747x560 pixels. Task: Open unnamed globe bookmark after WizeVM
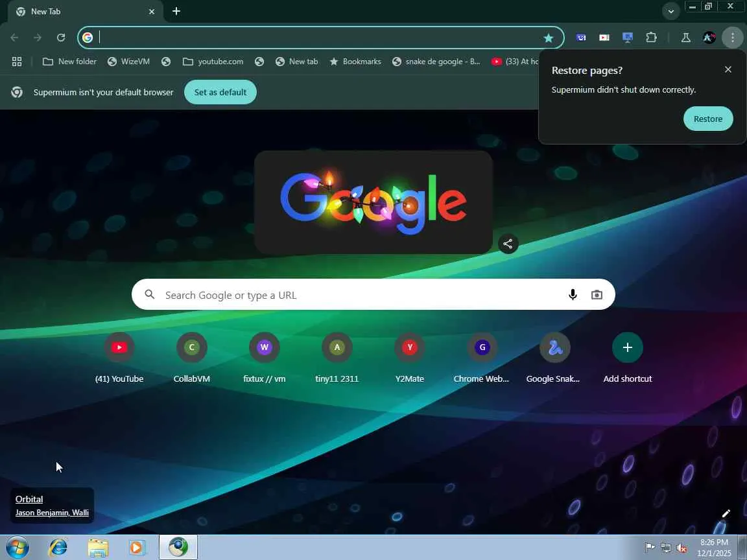pos(166,62)
